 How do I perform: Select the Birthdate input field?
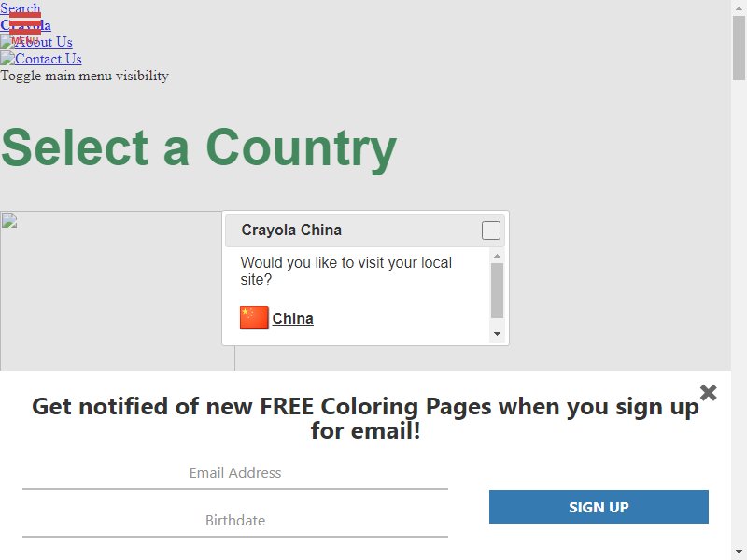point(235,521)
